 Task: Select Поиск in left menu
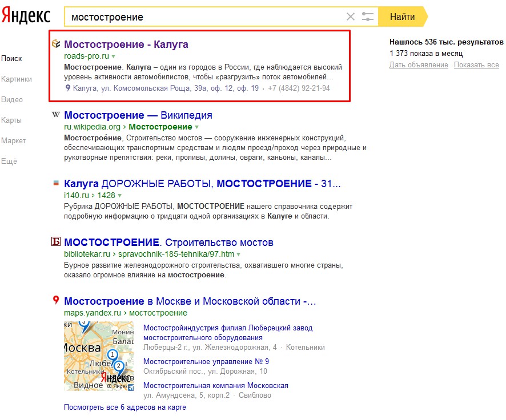(x=11, y=59)
